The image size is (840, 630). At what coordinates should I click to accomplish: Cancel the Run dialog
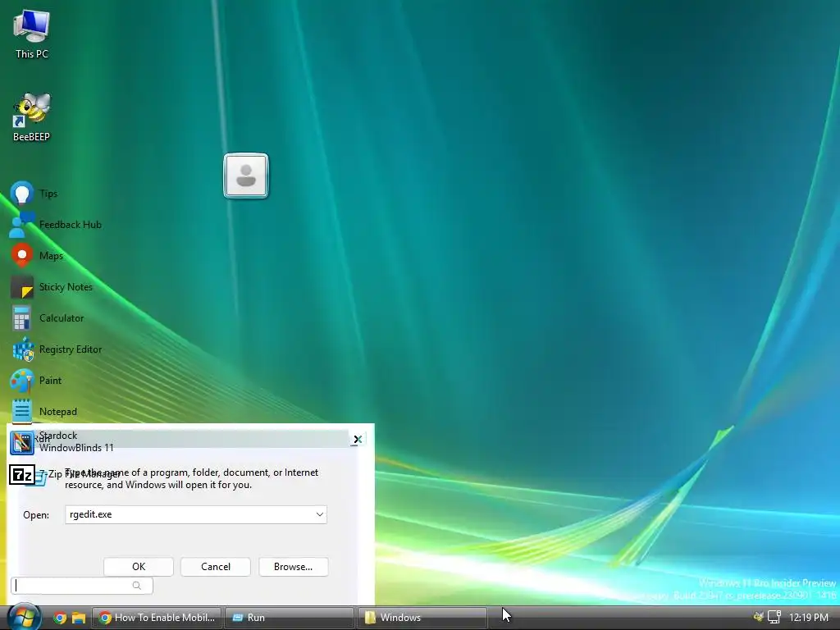pyautogui.click(x=216, y=567)
